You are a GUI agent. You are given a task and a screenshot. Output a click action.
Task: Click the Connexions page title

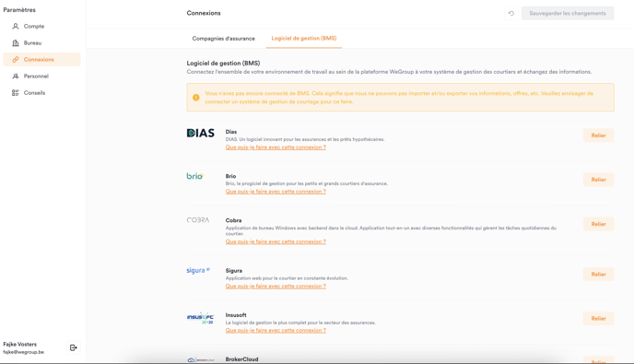pos(204,13)
